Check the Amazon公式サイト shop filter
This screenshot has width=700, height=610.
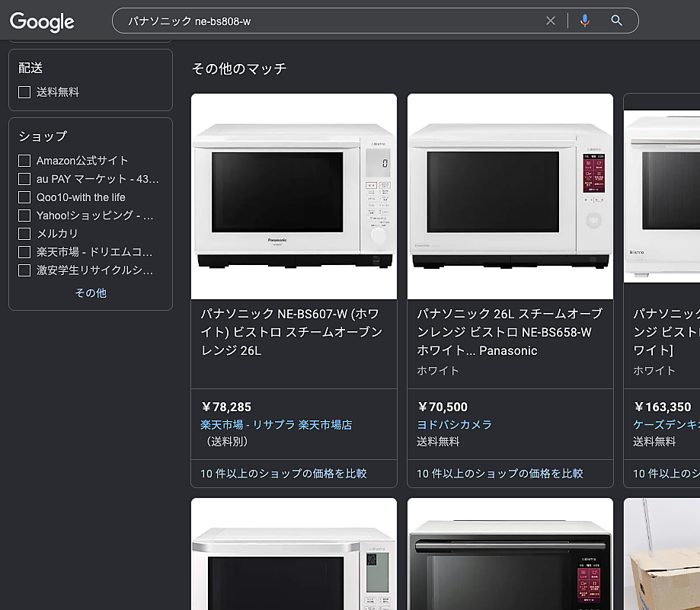point(24,161)
